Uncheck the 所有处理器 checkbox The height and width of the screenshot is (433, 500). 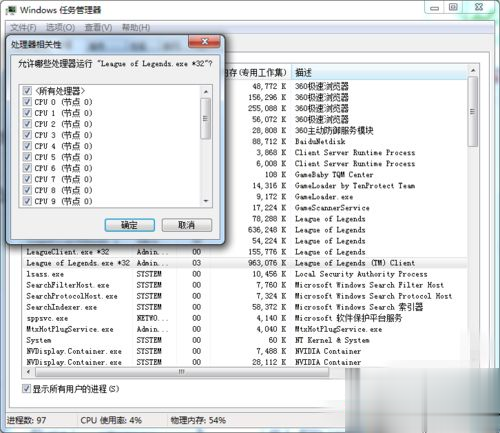pyautogui.click(x=27, y=91)
